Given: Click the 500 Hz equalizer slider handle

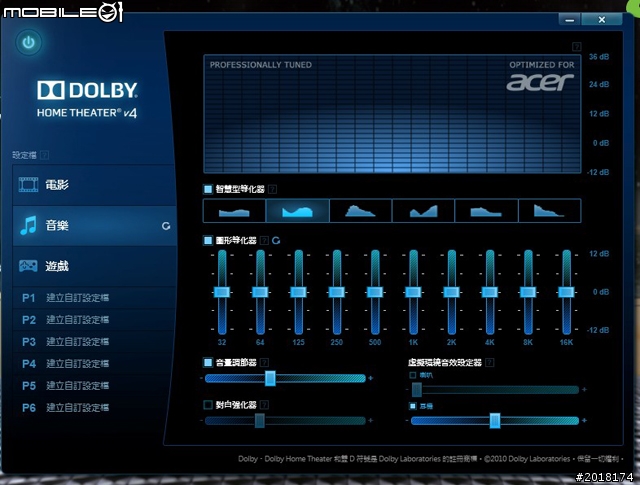Looking at the screenshot, I should (x=375, y=292).
